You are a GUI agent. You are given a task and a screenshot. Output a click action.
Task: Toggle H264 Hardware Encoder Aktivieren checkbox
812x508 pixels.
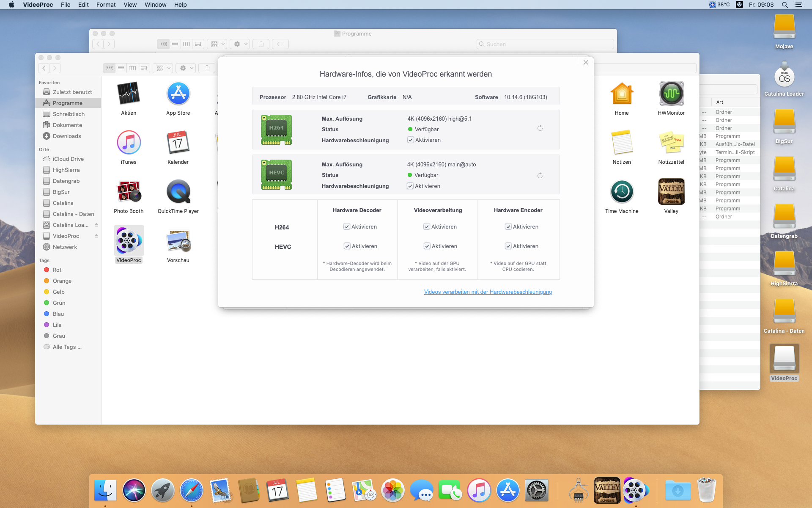tap(508, 227)
